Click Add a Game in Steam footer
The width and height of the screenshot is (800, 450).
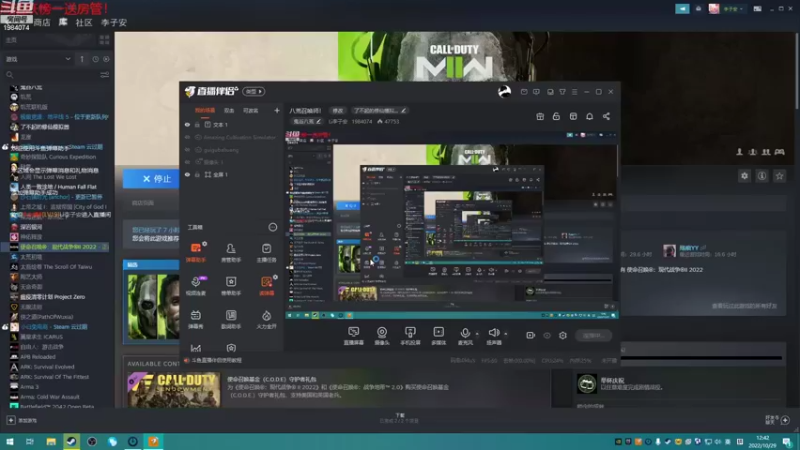(x=22, y=420)
